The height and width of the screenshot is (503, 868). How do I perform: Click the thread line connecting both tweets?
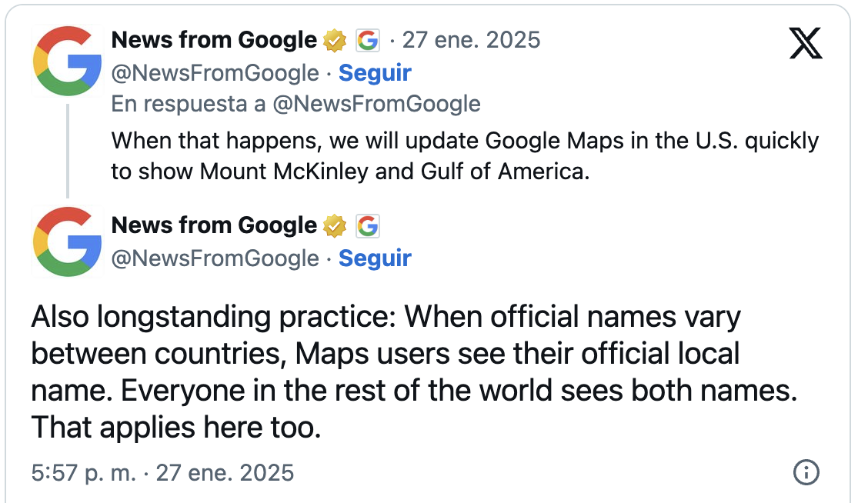pos(68,151)
